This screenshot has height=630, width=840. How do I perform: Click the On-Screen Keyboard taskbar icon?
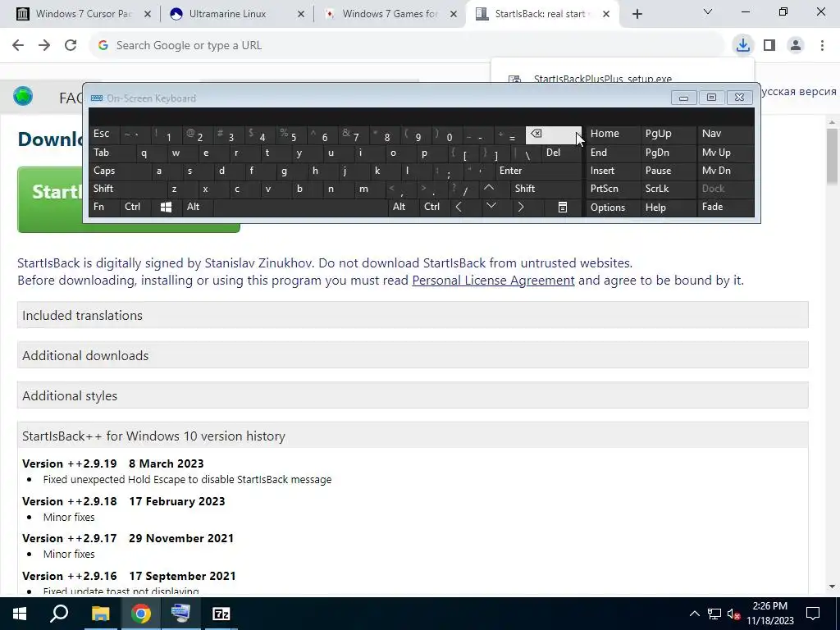pyautogui.click(x=180, y=614)
